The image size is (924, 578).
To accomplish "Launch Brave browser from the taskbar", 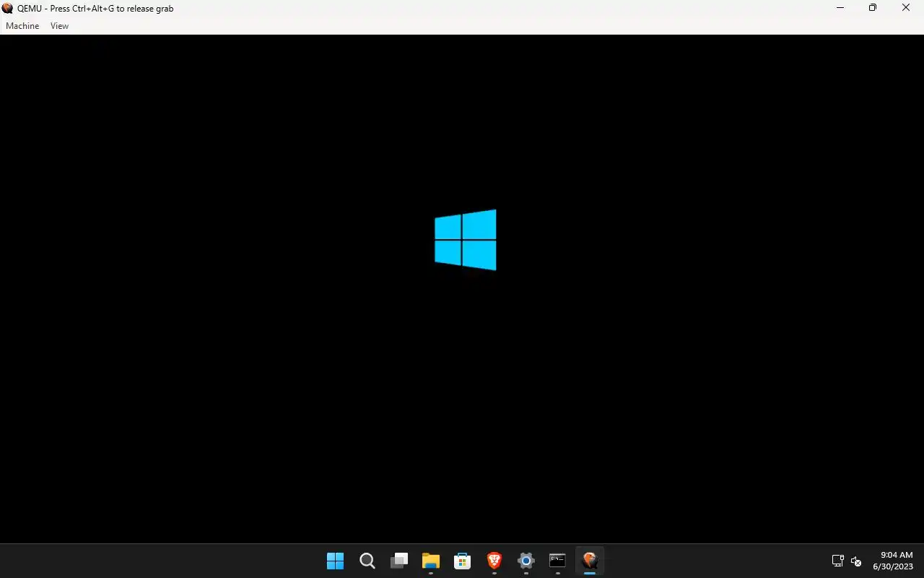I will (494, 561).
